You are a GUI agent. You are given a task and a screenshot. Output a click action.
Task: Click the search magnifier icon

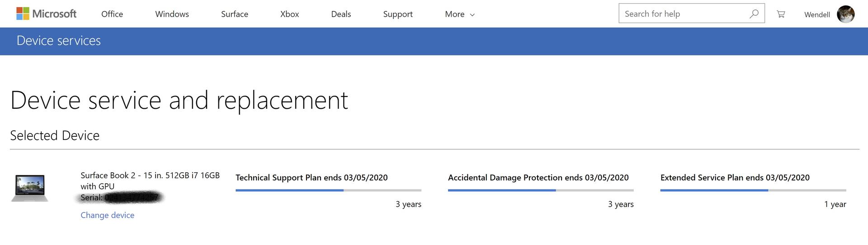coord(754,14)
